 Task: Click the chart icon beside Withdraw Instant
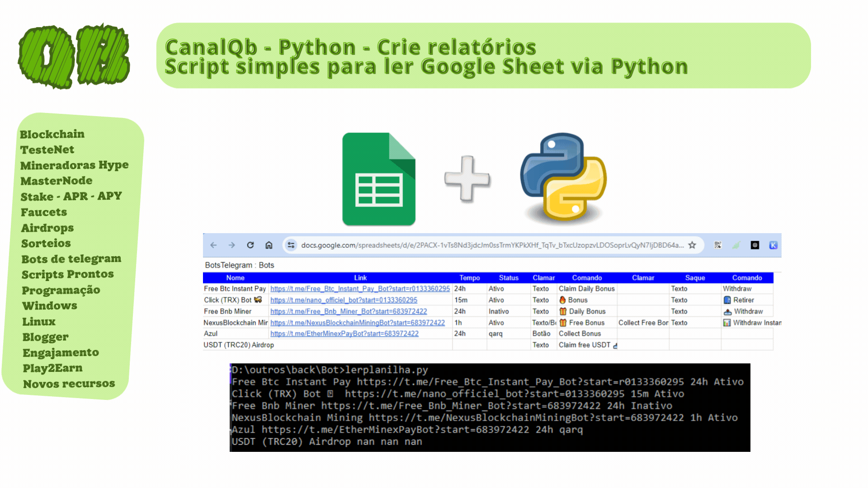(x=727, y=323)
